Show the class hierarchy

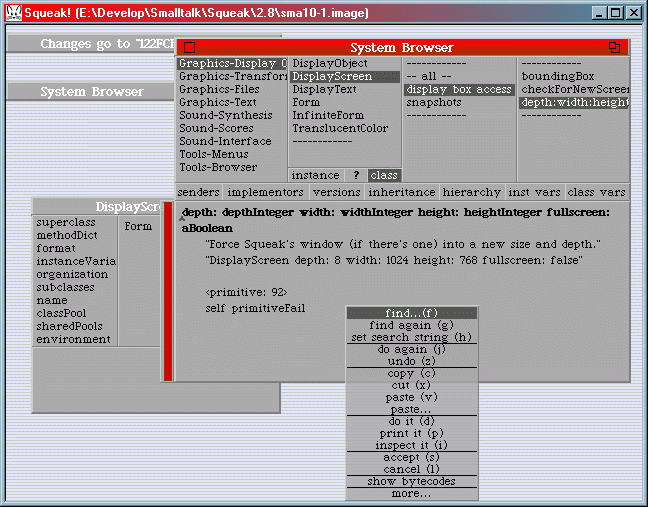click(472, 192)
